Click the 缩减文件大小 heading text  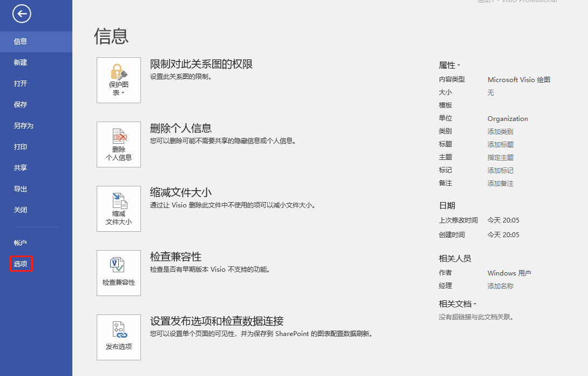(181, 192)
